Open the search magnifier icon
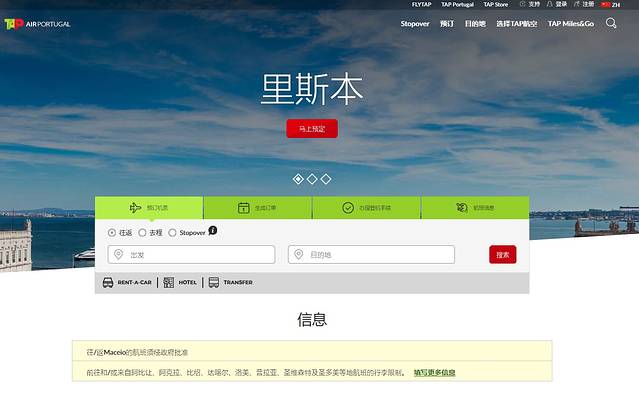639x401 pixels. pos(611,23)
